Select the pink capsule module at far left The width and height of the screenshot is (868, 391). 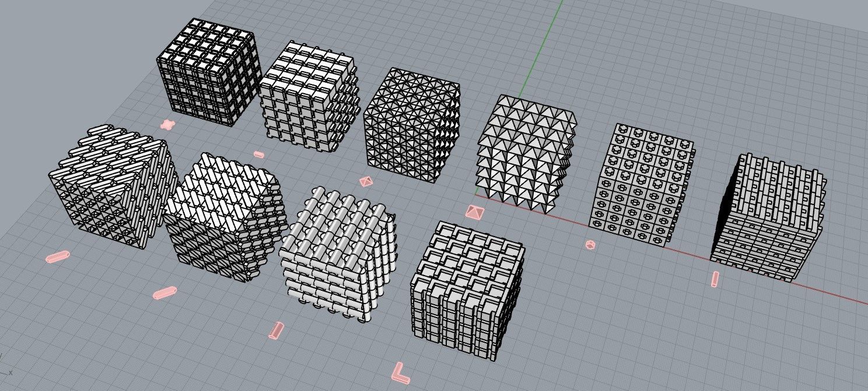tap(57, 256)
